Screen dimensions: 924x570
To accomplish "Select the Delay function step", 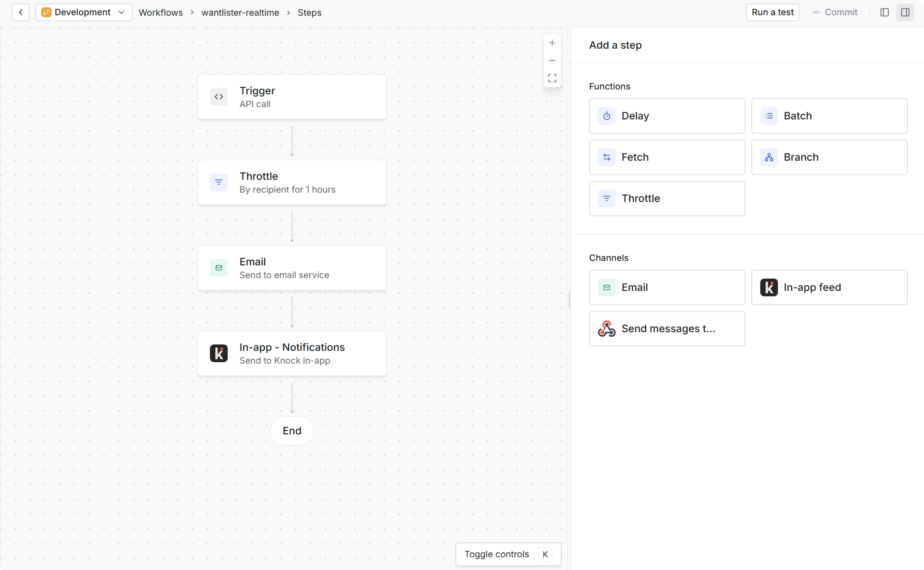I will coord(666,116).
